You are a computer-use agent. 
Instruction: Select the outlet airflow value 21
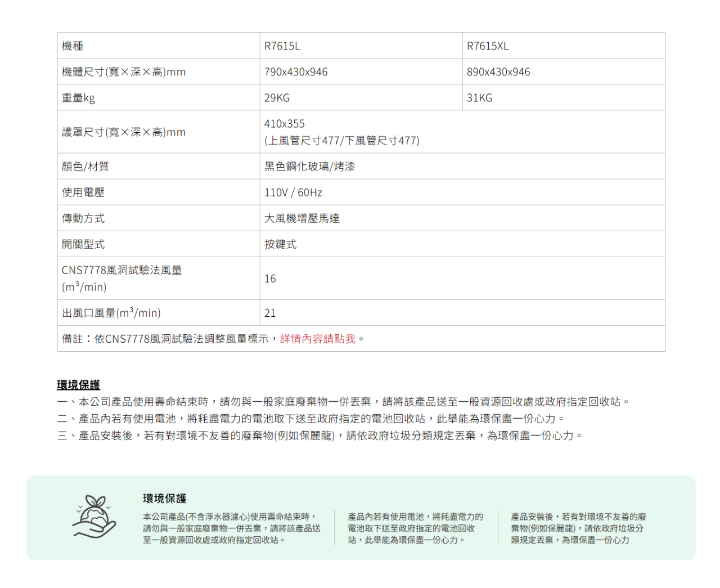tap(270, 313)
